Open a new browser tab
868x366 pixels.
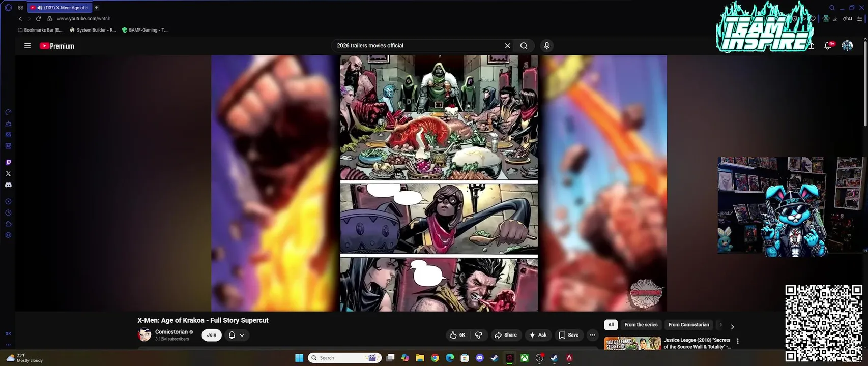tap(96, 8)
